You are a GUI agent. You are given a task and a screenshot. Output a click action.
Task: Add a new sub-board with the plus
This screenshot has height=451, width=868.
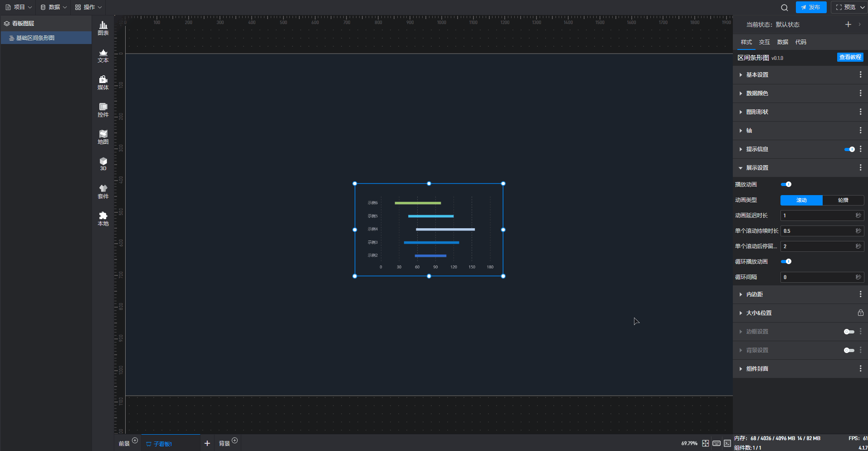click(x=207, y=443)
